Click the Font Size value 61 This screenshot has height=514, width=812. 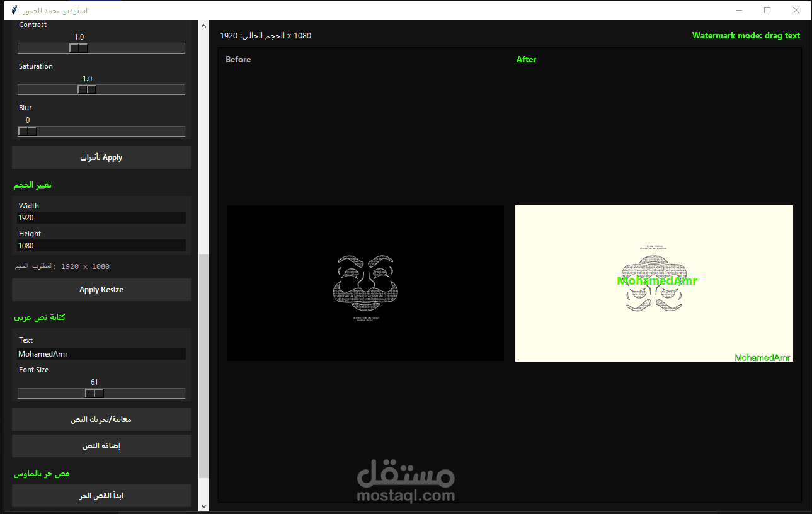coord(94,382)
